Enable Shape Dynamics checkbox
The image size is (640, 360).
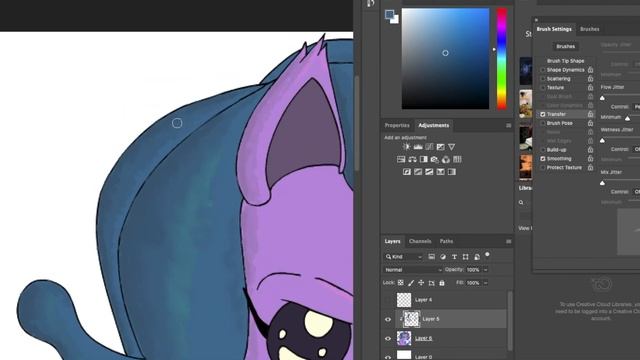(543, 70)
